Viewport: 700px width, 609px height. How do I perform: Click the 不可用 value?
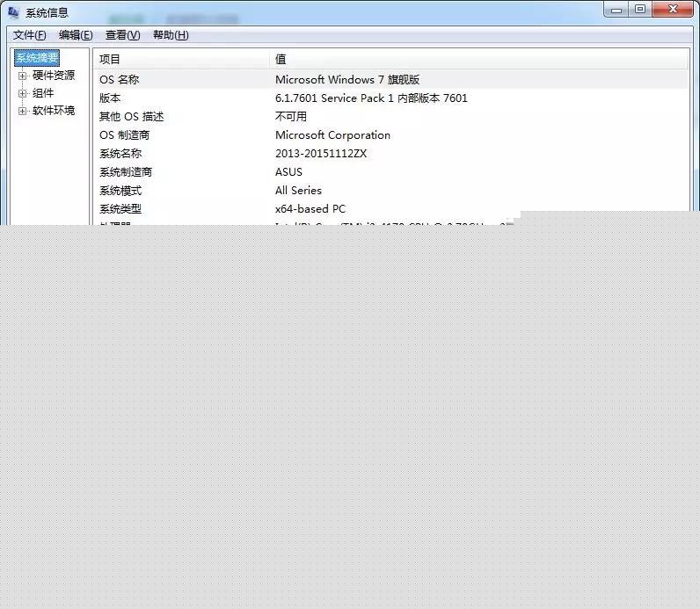click(290, 117)
